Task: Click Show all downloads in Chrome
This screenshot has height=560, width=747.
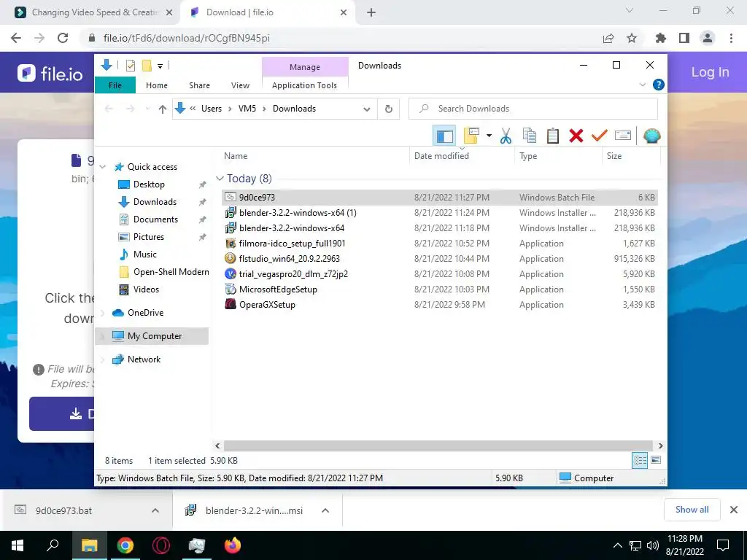Action: (692, 510)
